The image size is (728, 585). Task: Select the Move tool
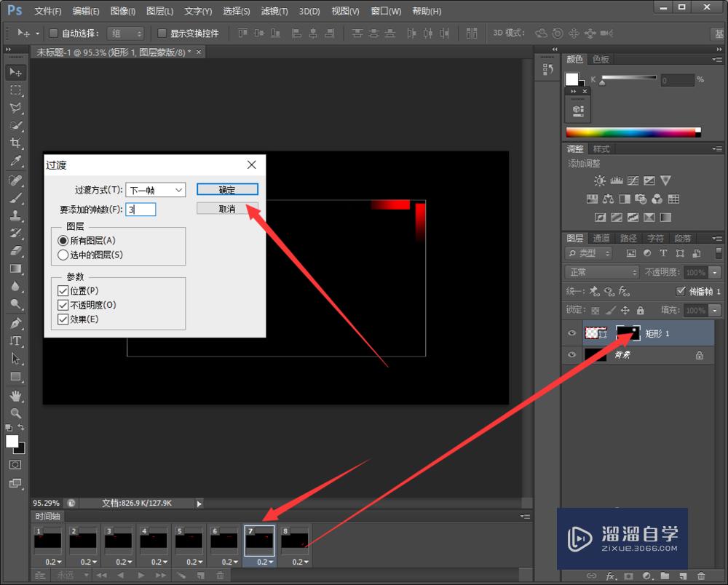15,72
